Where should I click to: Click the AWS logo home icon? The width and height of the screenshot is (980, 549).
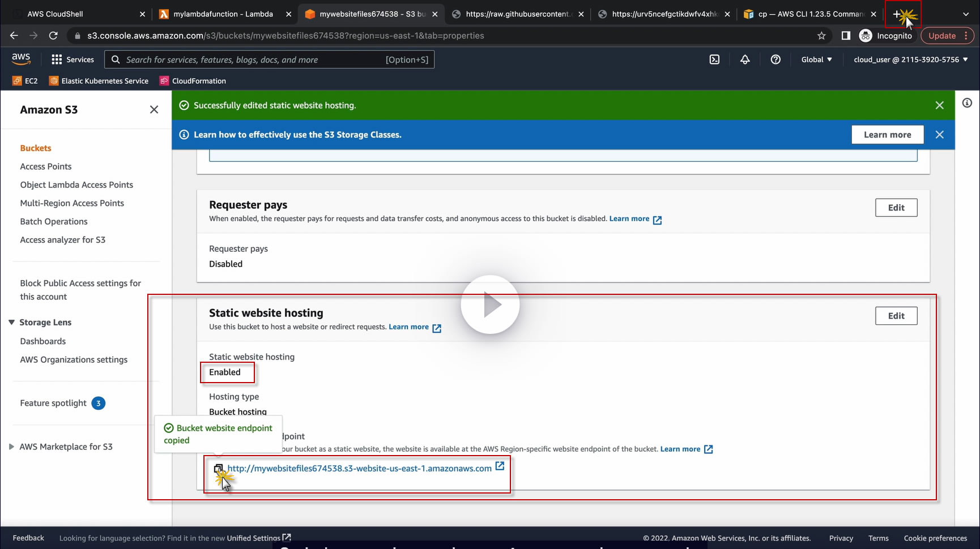(x=21, y=59)
